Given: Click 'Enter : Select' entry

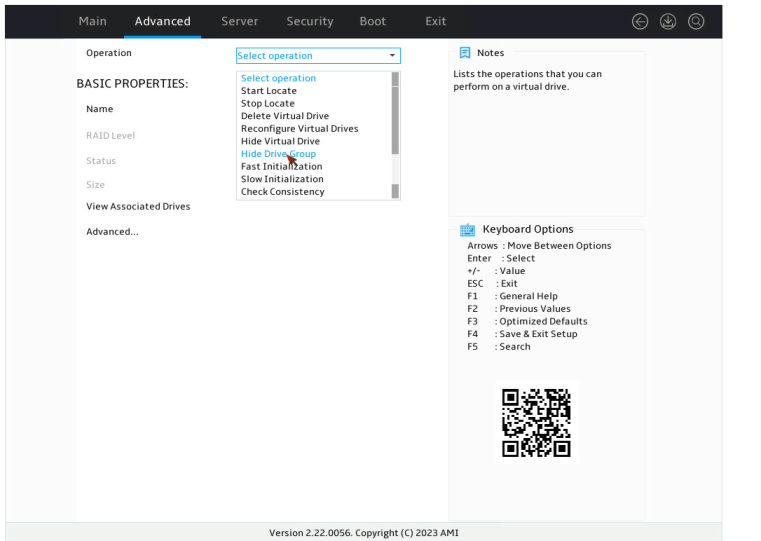Looking at the screenshot, I should point(501,258).
